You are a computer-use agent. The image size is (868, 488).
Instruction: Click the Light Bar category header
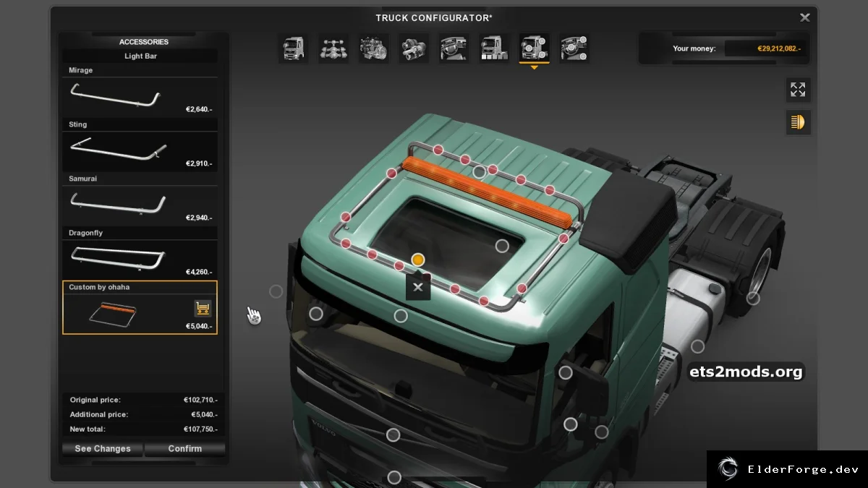pyautogui.click(x=140, y=56)
